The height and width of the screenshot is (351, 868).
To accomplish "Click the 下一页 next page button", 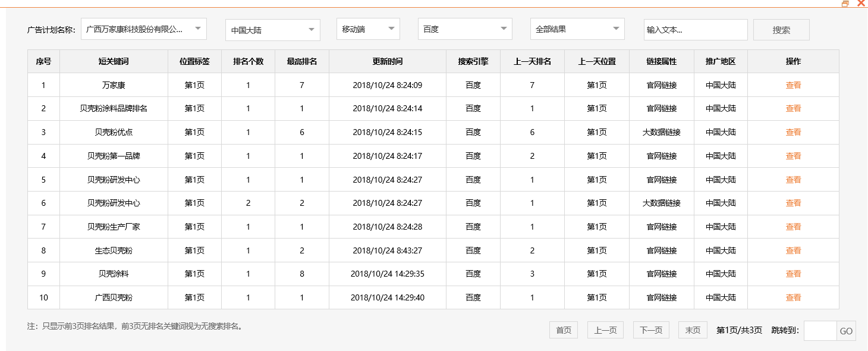I will pyautogui.click(x=650, y=330).
